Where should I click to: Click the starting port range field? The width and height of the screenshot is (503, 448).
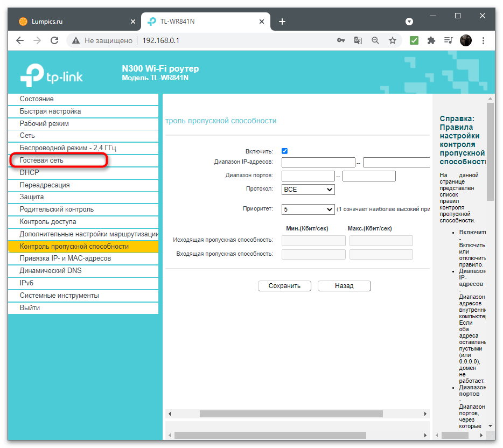[x=308, y=176]
